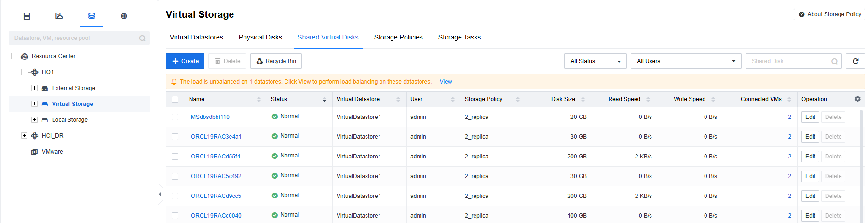Screen dimensions: 868x223
Task: Expand the Local Storage node
Action: (x=34, y=120)
